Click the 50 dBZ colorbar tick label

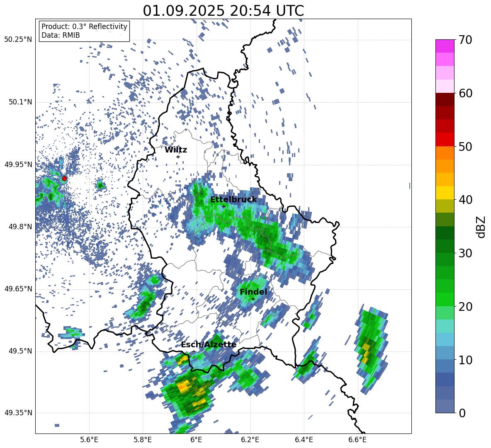tap(465, 147)
